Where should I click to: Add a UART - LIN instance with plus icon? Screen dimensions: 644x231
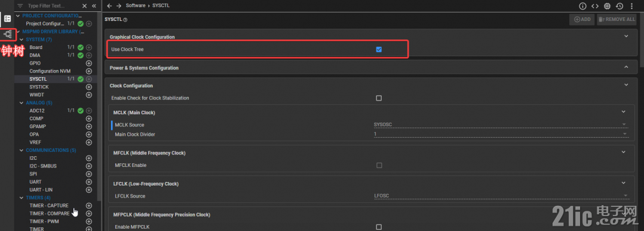pyautogui.click(x=88, y=190)
